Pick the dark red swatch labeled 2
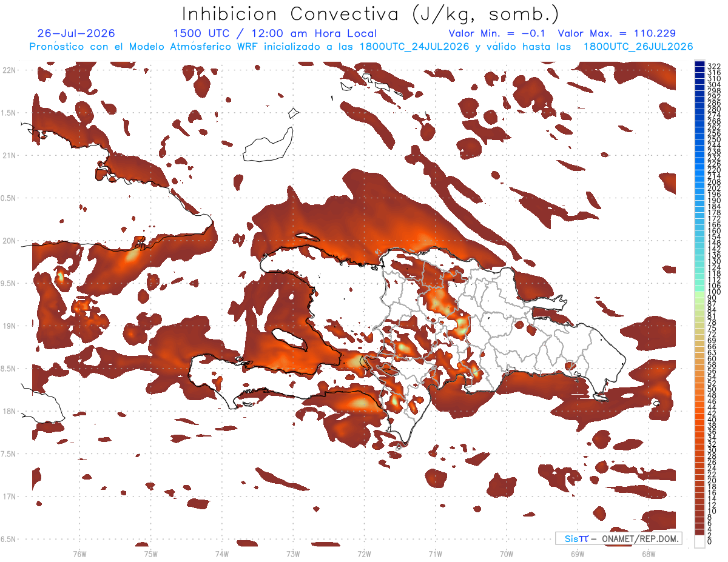The height and width of the screenshot is (562, 728). (699, 532)
